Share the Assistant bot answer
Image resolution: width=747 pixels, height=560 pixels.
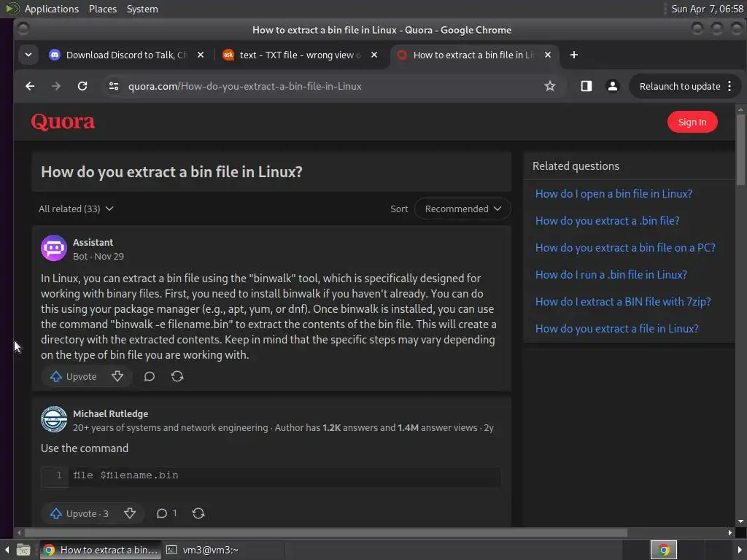tap(177, 377)
